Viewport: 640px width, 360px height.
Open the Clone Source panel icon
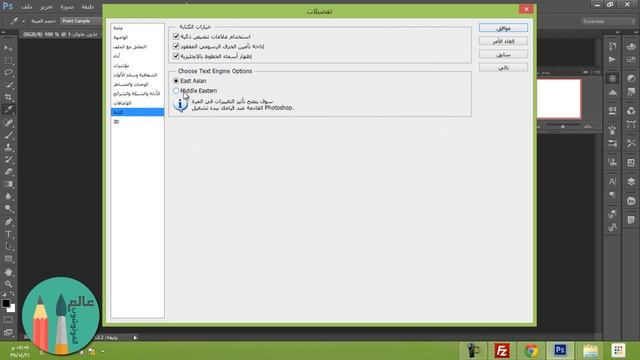(x=612, y=162)
